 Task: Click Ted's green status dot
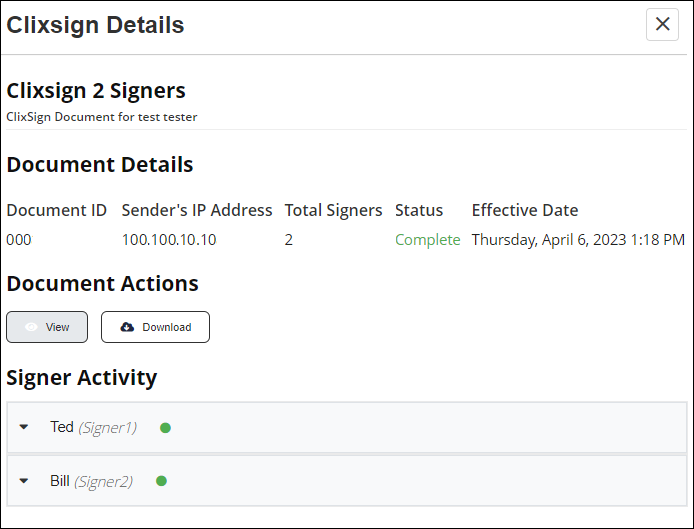coord(165,428)
